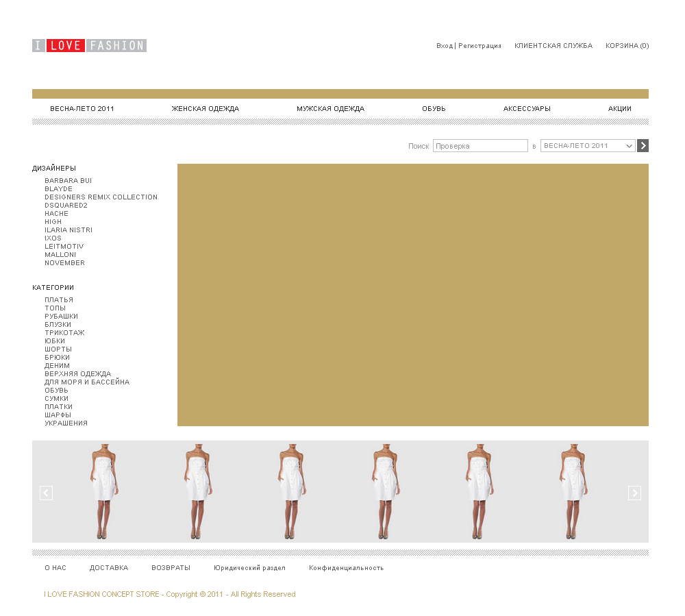Open the ВЕСНА-ЛЕТО 2011 search dropdown
The width and height of the screenshot is (685, 616).
(x=588, y=146)
